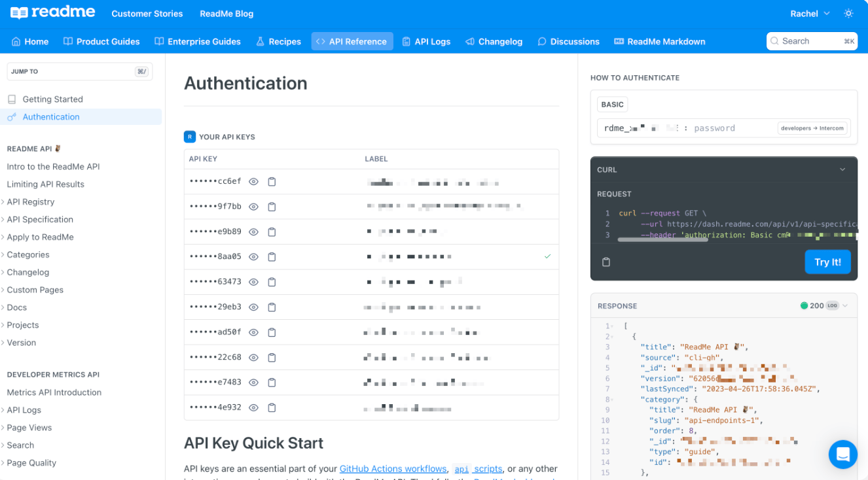The width and height of the screenshot is (868, 480).
Task: Open the Changelog tab
Action: click(494, 41)
